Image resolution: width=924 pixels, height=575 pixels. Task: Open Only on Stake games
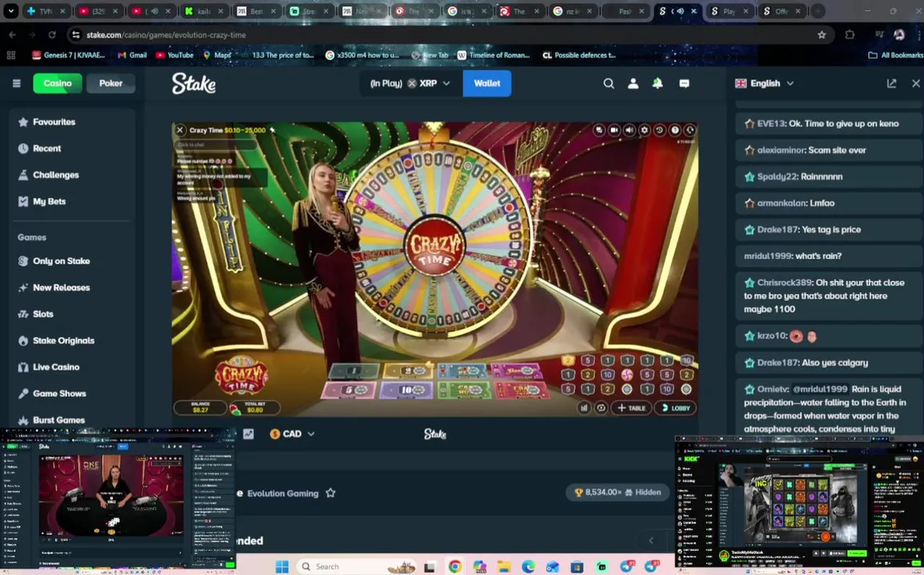click(72, 261)
